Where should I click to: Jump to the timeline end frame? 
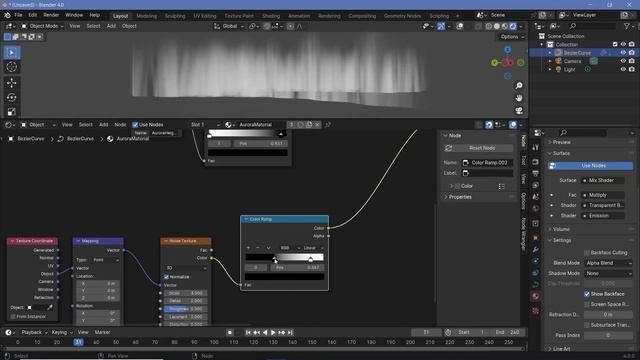(290, 333)
